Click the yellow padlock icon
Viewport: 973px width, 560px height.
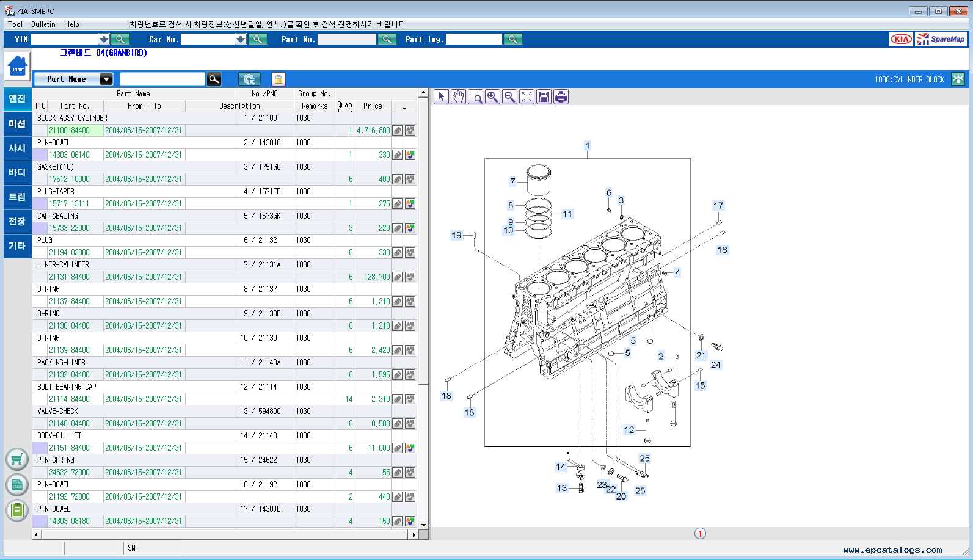[278, 79]
